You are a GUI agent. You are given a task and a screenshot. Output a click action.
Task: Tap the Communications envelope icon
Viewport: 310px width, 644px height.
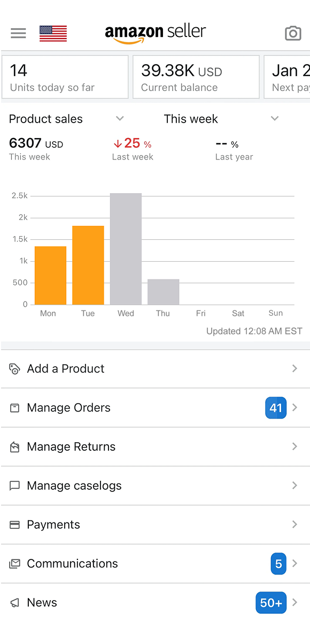(x=15, y=564)
